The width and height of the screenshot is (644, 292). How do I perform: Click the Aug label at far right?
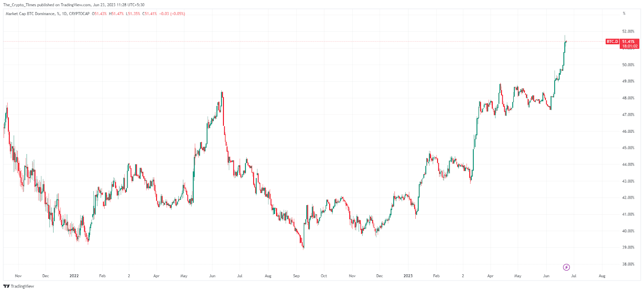[602, 276]
